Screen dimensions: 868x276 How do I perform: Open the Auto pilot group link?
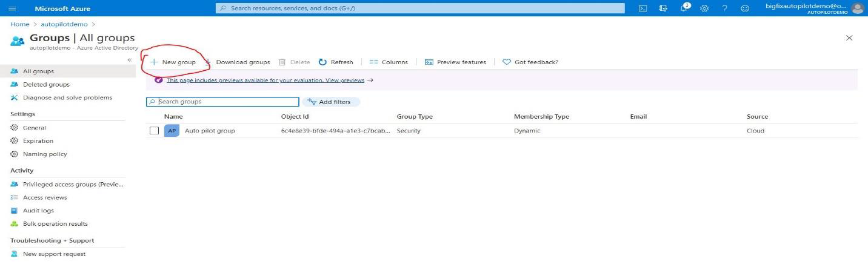[x=210, y=131]
